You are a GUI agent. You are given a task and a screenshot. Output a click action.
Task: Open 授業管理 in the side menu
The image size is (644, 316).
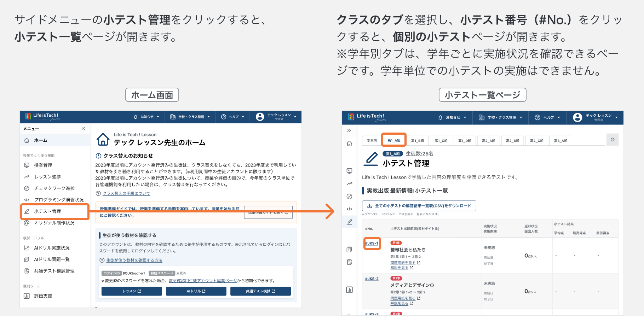click(43, 165)
